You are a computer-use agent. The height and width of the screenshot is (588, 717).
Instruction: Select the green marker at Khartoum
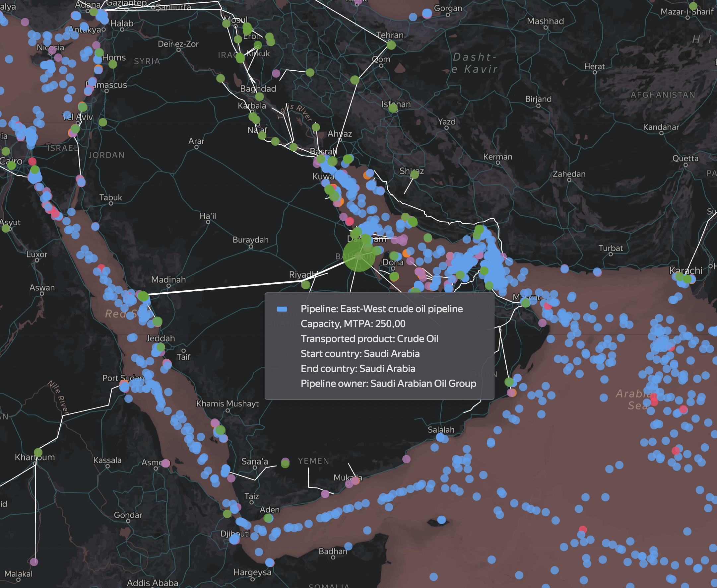click(38, 452)
